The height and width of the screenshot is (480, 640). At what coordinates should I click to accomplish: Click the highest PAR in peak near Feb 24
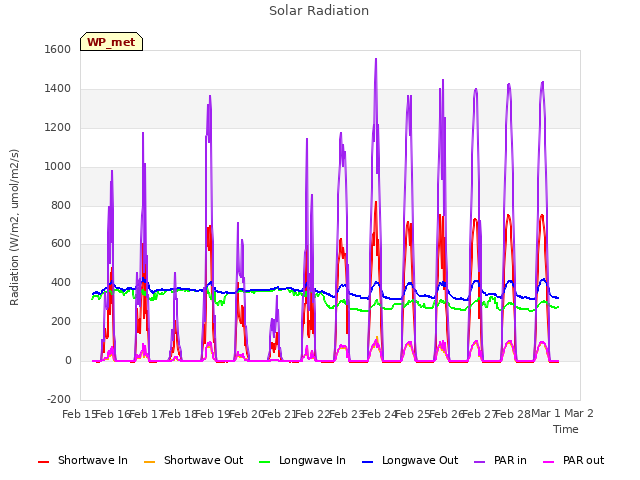[376, 59]
